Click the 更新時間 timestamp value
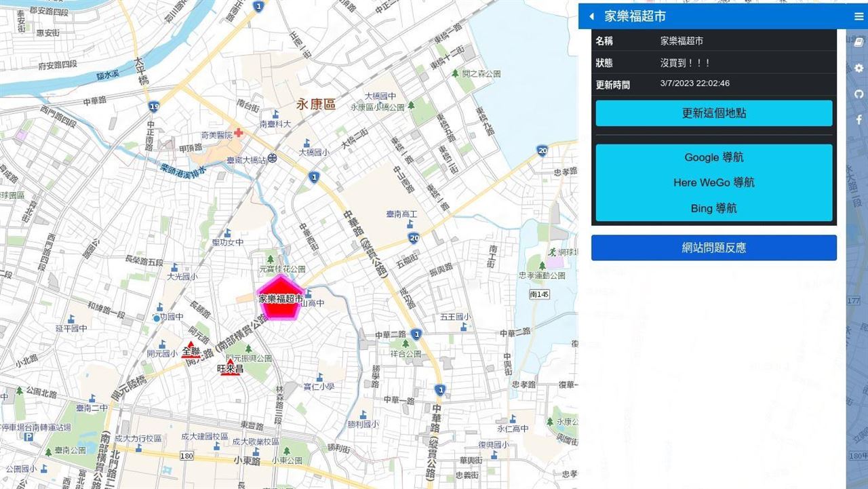This screenshot has height=489, width=868. point(694,83)
